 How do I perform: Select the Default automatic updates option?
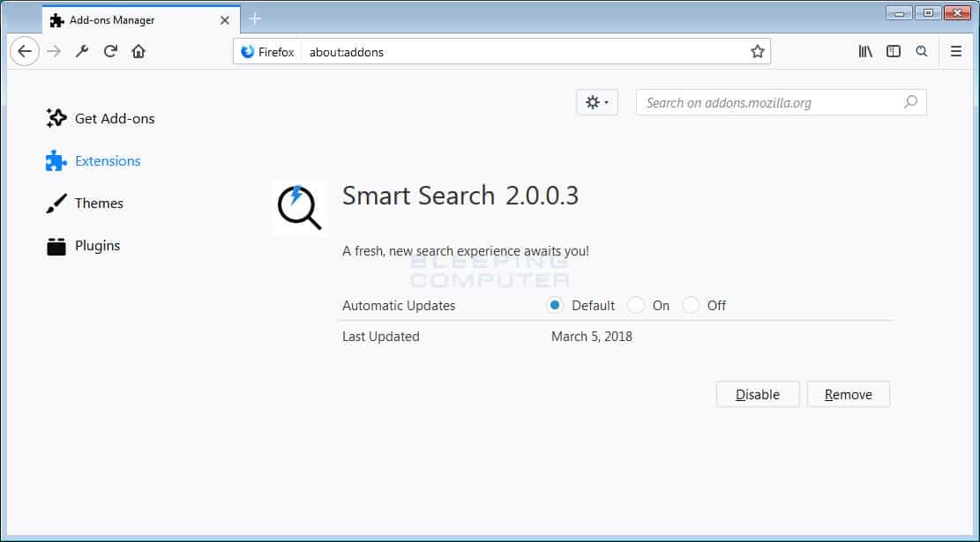pyautogui.click(x=554, y=305)
